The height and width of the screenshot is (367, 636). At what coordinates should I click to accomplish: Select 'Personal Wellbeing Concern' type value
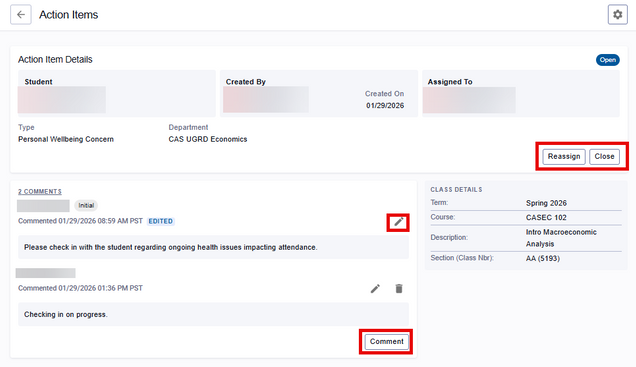pos(66,139)
